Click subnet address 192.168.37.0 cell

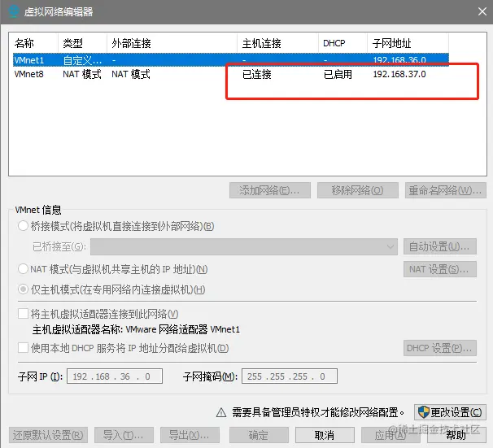399,75
